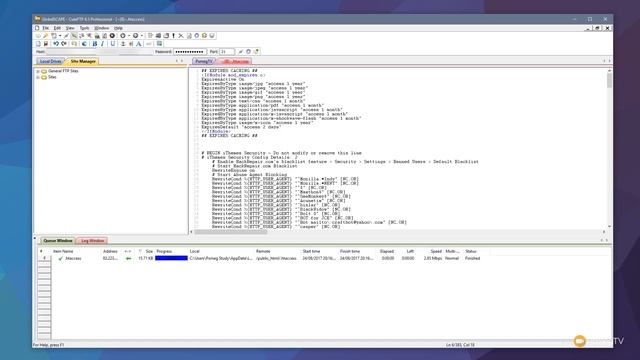Open dropdown next to second round icon
Image resolution: width=640 pixels, height=360 pixels.
pyautogui.click(x=142, y=36)
